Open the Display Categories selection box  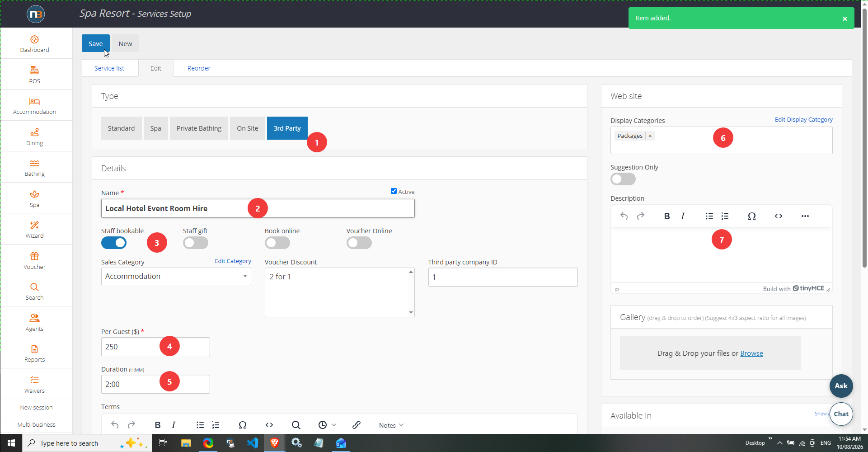click(721, 141)
